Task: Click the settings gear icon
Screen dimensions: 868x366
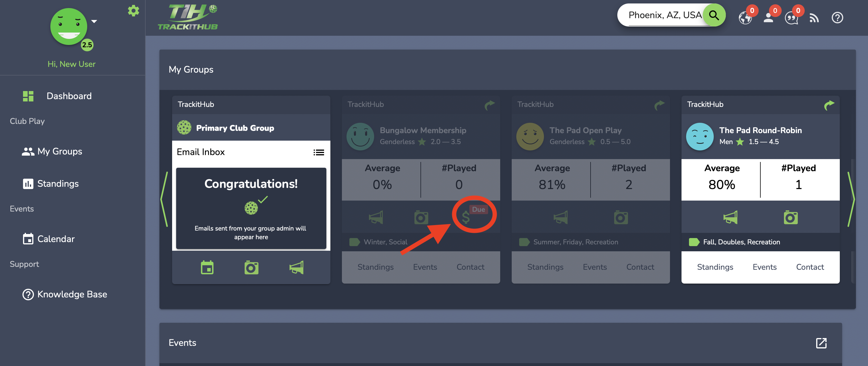Action: [134, 11]
